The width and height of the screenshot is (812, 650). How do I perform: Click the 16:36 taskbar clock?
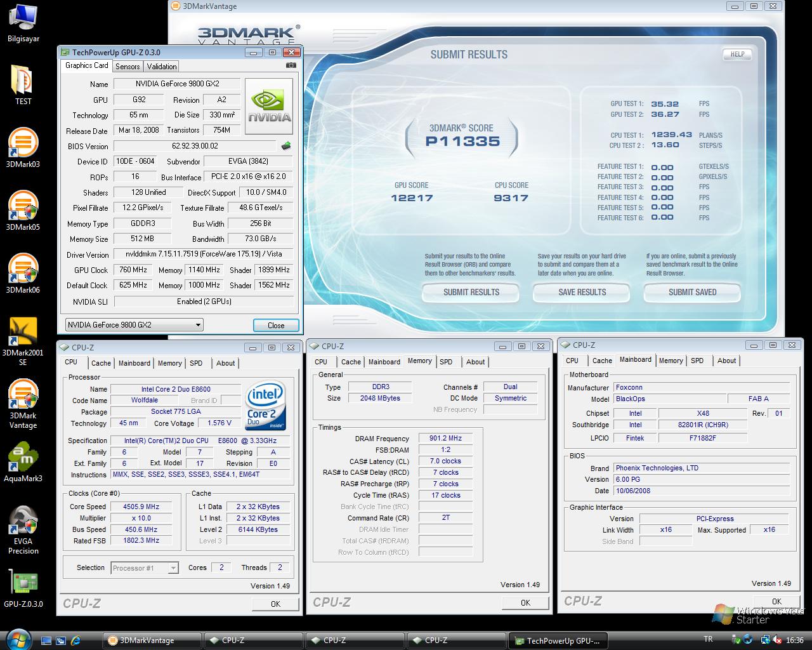pos(794,640)
